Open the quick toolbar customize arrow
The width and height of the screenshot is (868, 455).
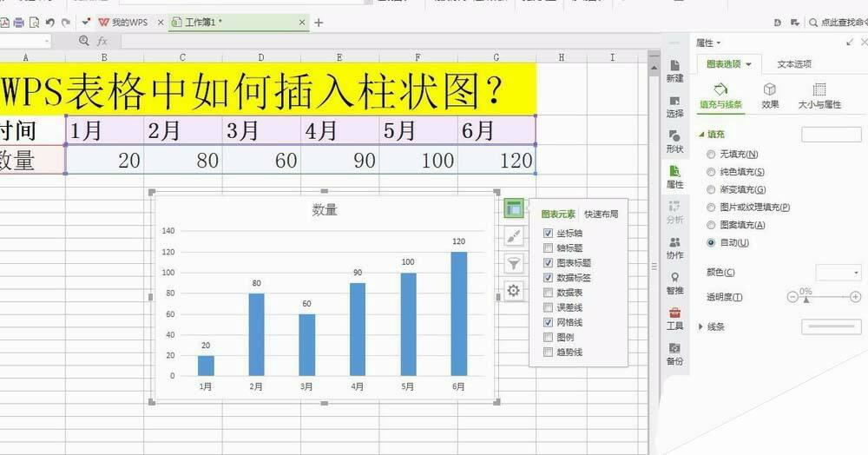pyautogui.click(x=85, y=23)
